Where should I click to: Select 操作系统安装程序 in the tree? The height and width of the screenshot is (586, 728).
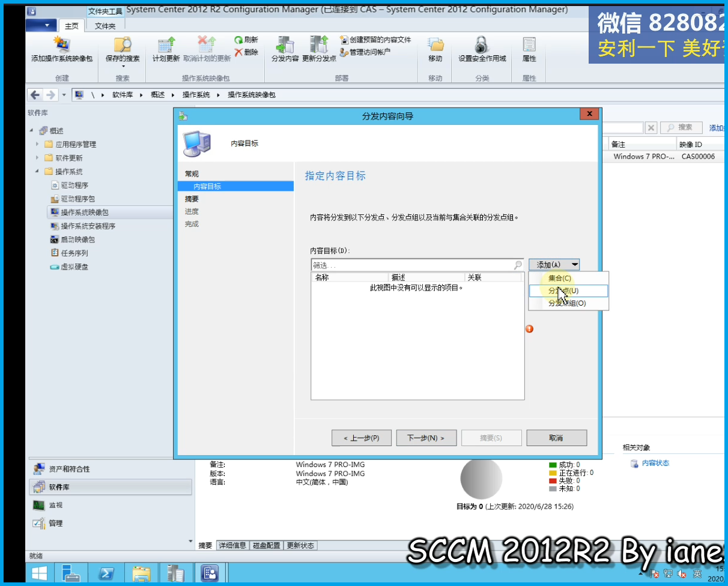pos(83,226)
